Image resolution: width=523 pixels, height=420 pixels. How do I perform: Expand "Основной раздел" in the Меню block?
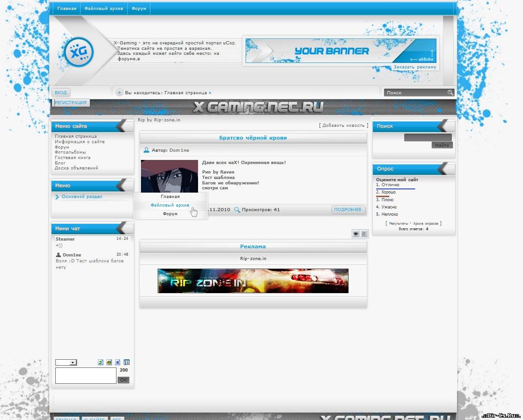81,196
